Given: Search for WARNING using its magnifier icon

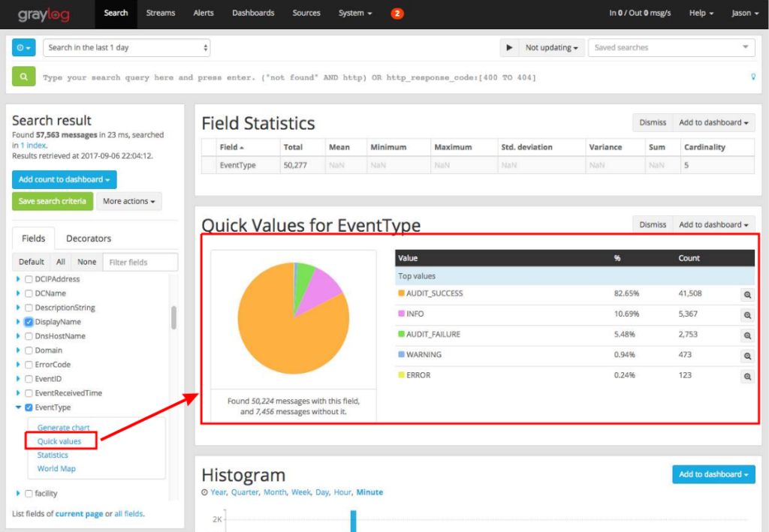Looking at the screenshot, I should [x=747, y=356].
